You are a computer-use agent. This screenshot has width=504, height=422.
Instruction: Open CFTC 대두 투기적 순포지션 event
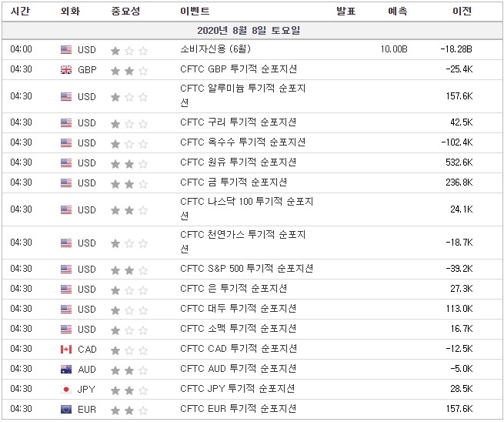pyautogui.click(x=239, y=309)
